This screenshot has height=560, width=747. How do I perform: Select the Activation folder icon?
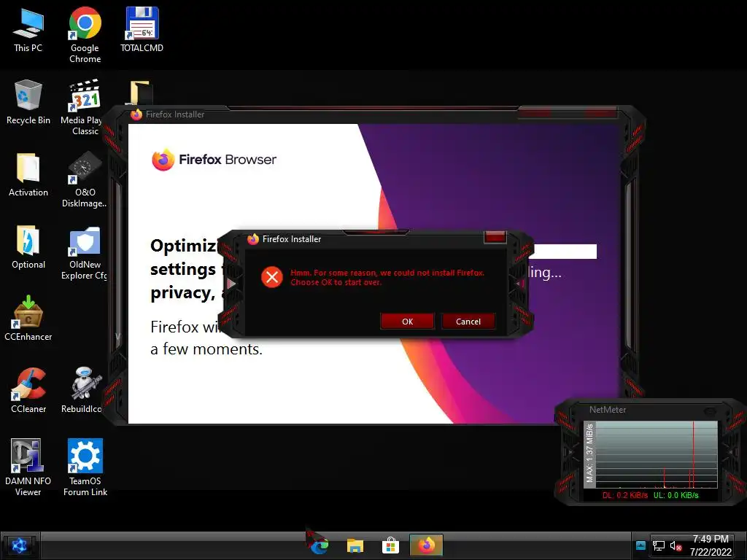tap(28, 174)
